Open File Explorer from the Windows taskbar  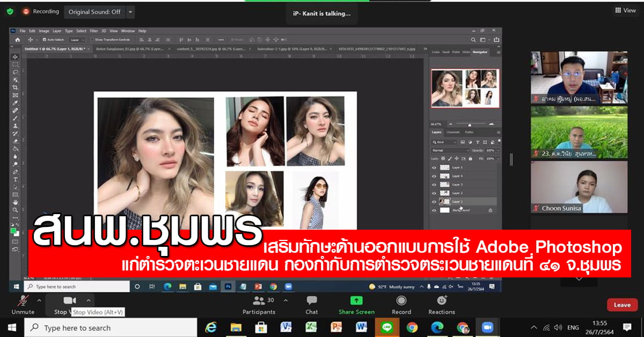pos(236,327)
